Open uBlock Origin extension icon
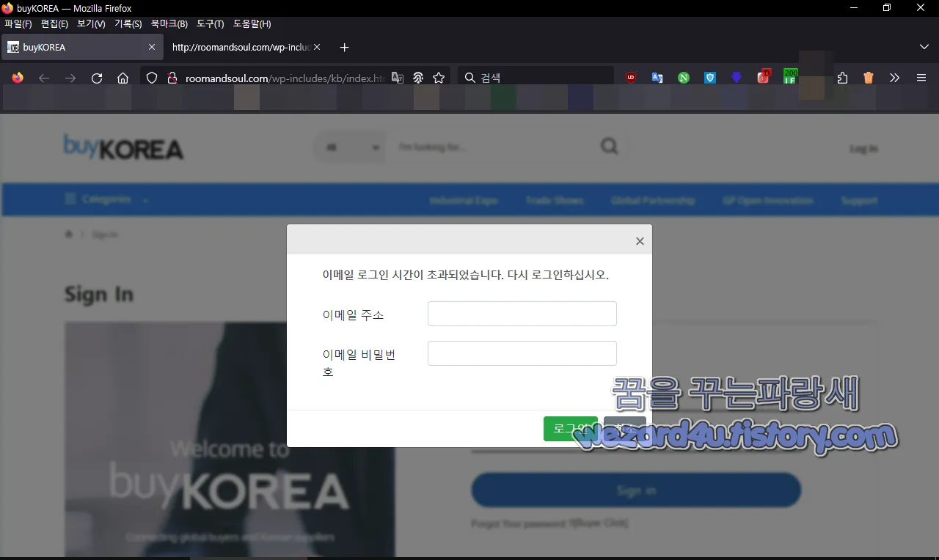939x560 pixels. tap(631, 78)
